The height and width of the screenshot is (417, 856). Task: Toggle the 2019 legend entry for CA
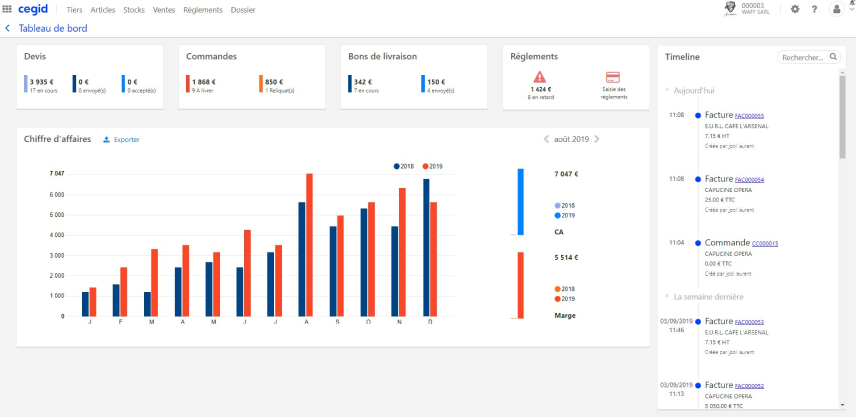coord(564,216)
